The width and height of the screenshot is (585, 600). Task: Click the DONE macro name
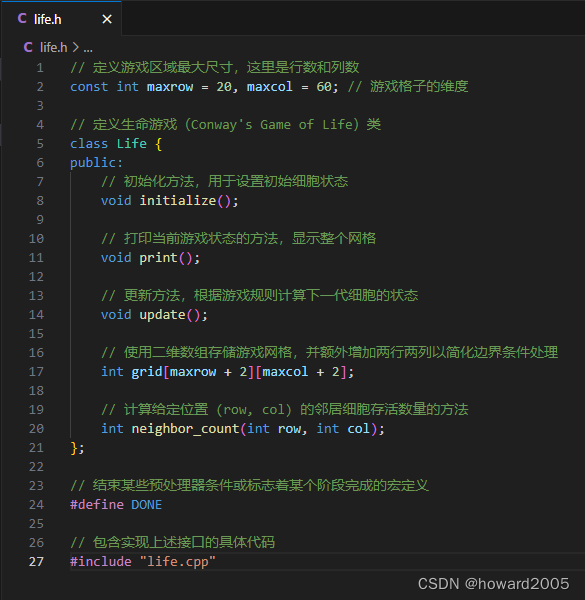(x=147, y=505)
